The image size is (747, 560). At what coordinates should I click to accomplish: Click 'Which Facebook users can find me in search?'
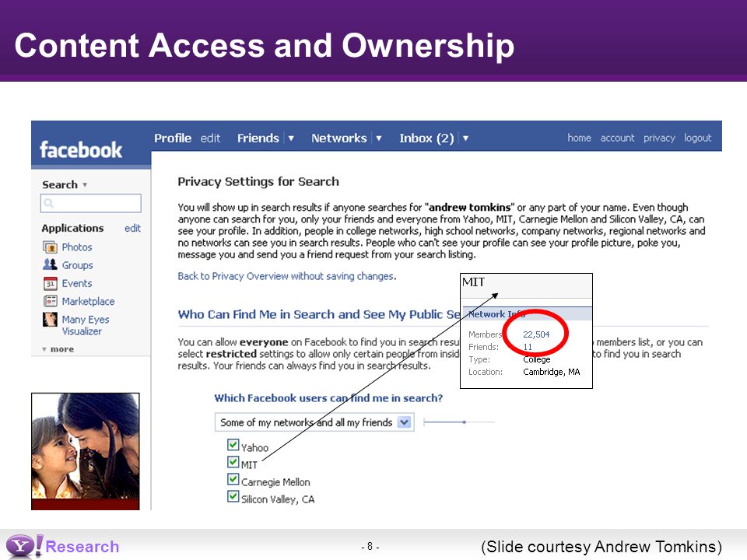point(328,398)
